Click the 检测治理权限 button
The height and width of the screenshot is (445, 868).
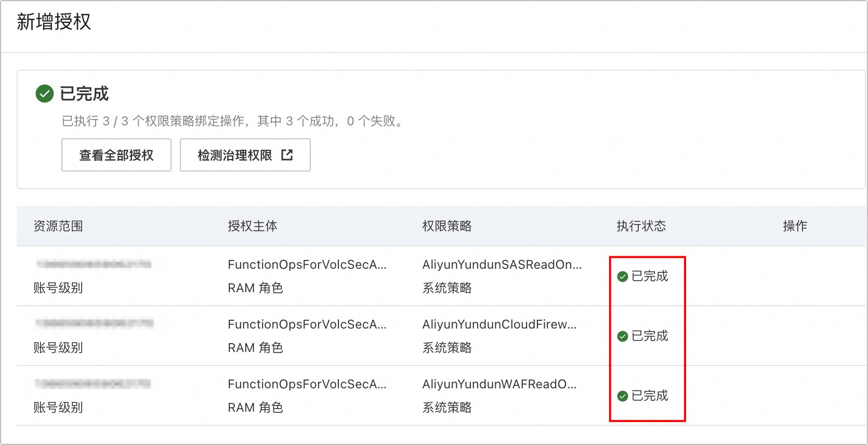(245, 155)
